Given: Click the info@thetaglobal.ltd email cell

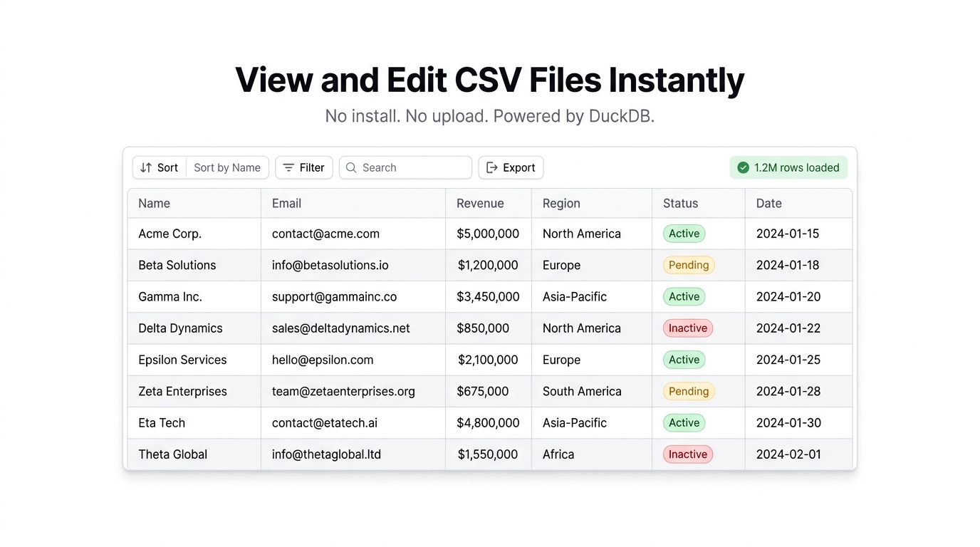Looking at the screenshot, I should [x=353, y=454].
